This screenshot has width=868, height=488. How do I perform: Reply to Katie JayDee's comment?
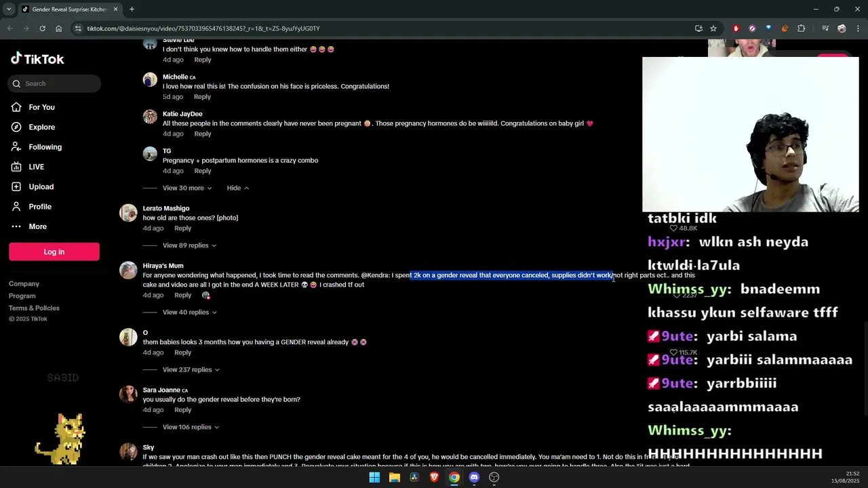point(202,134)
